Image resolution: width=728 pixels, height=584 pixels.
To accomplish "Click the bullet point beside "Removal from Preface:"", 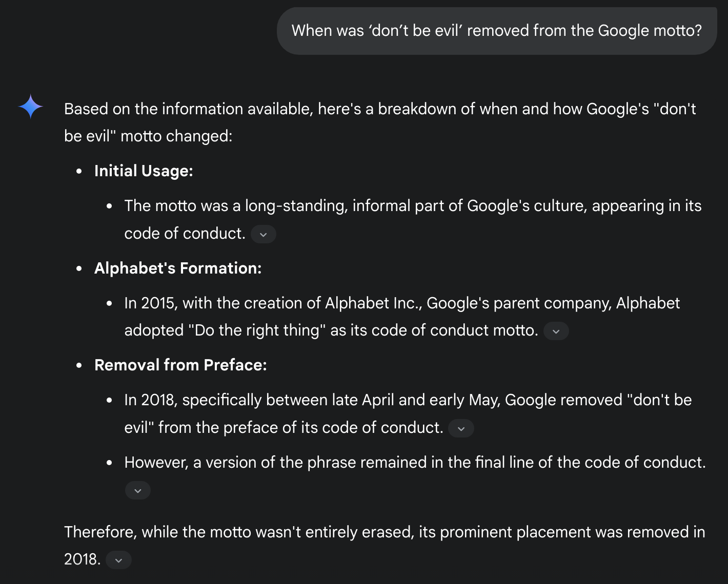I will [x=79, y=366].
